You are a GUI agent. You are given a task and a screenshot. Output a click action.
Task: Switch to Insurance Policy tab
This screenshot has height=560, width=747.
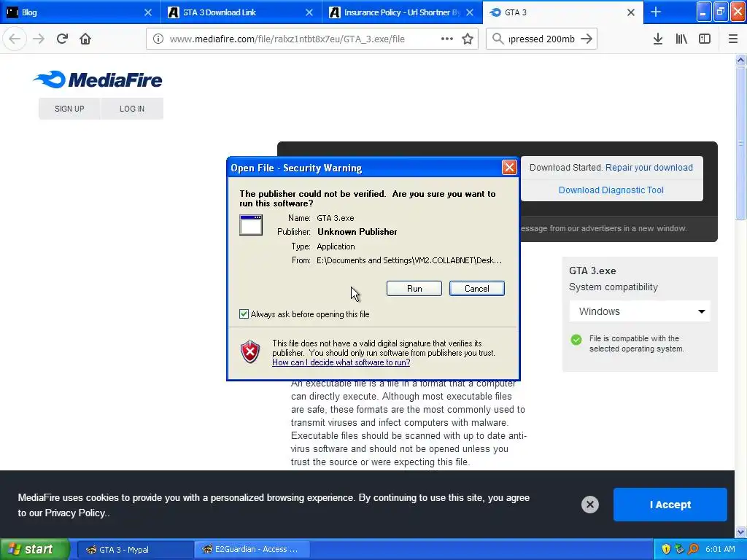coord(402,12)
